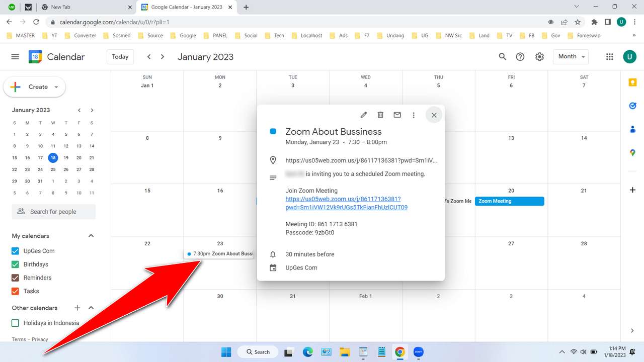The image size is (644, 362).
Task: Open Zoom Meeting event on Friday 20
Action: [509, 201]
